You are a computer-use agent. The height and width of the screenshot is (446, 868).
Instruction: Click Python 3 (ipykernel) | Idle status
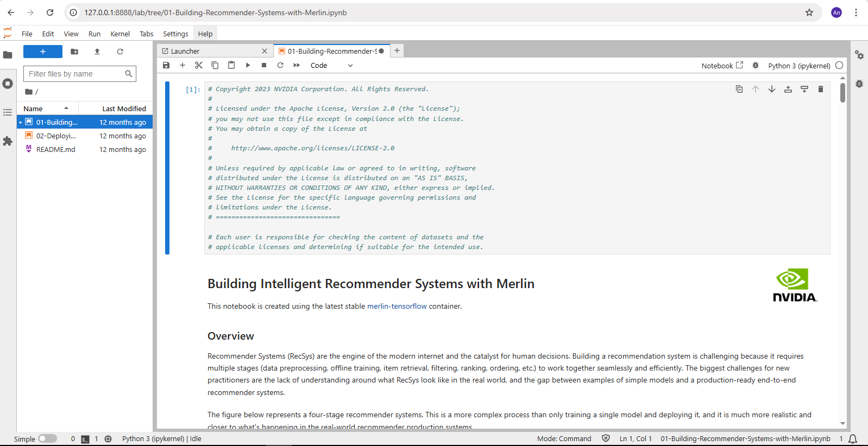pos(162,438)
